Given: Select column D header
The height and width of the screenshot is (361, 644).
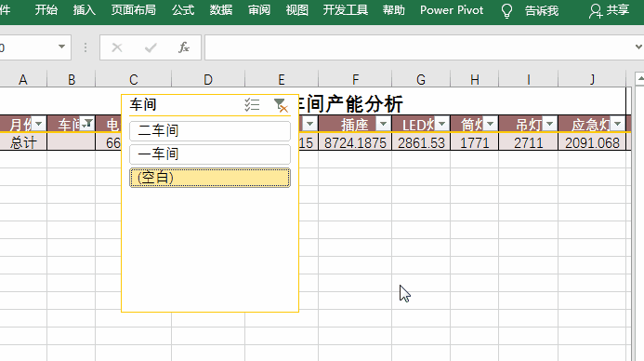Looking at the screenshot, I should 208,79.
